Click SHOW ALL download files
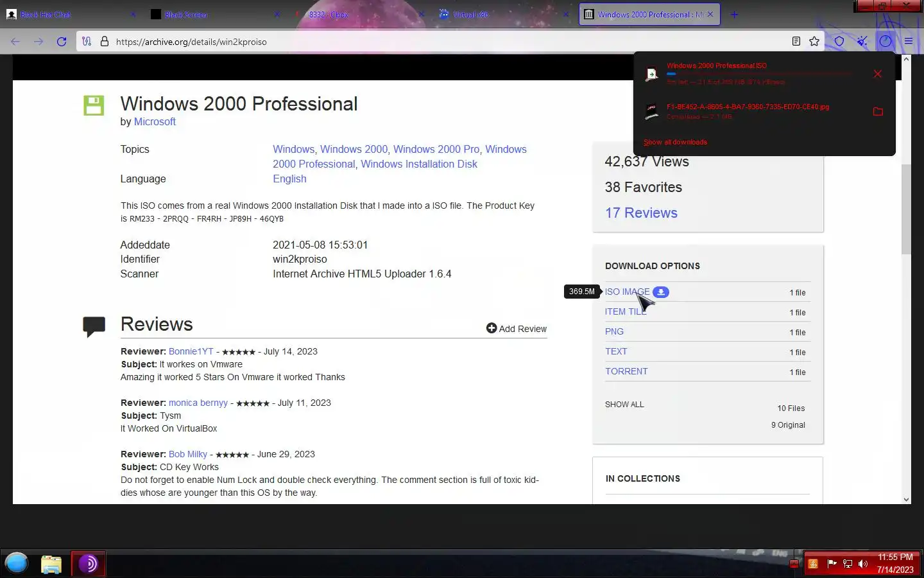This screenshot has width=924, height=578. click(x=624, y=404)
